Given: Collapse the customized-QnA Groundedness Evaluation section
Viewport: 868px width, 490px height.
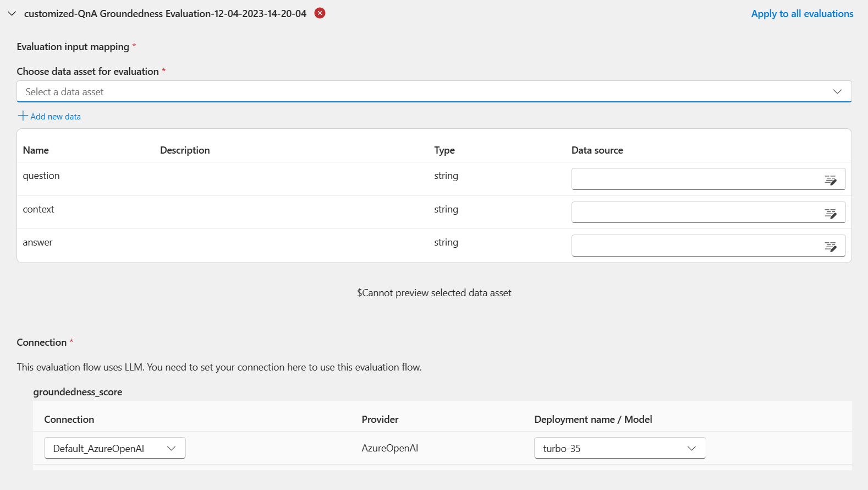Looking at the screenshot, I should [12, 13].
